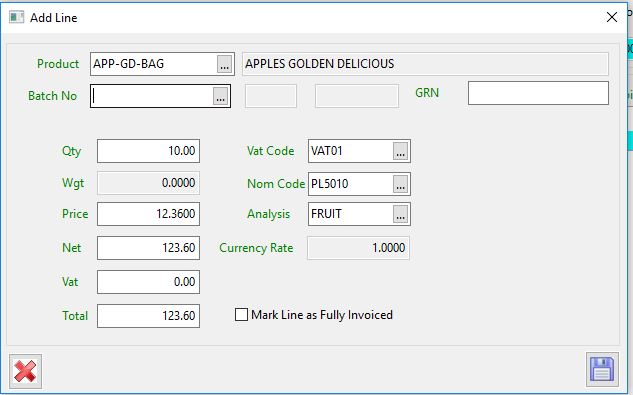This screenshot has width=633, height=395.
Task: Open the Product lookup ellipsis button
Action: point(224,64)
